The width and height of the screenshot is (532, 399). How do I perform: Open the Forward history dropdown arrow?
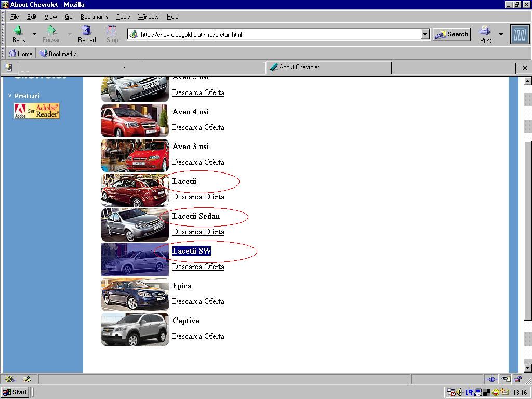tap(70, 34)
